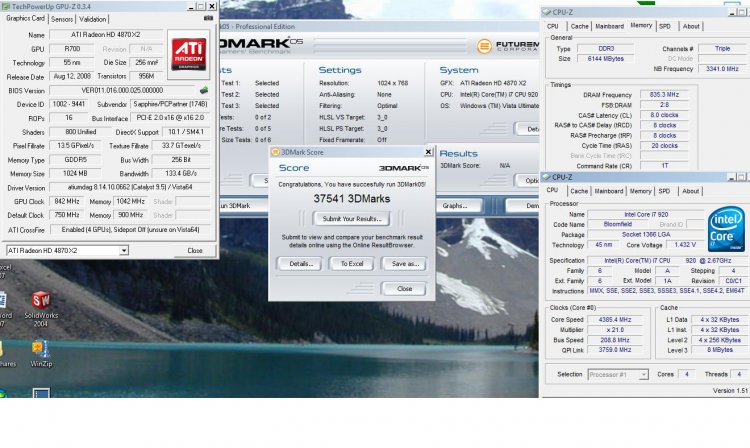The image size is (750, 448).
Task: Click the BIOS Version field in GPU-Z
Action: pyautogui.click(x=122, y=90)
